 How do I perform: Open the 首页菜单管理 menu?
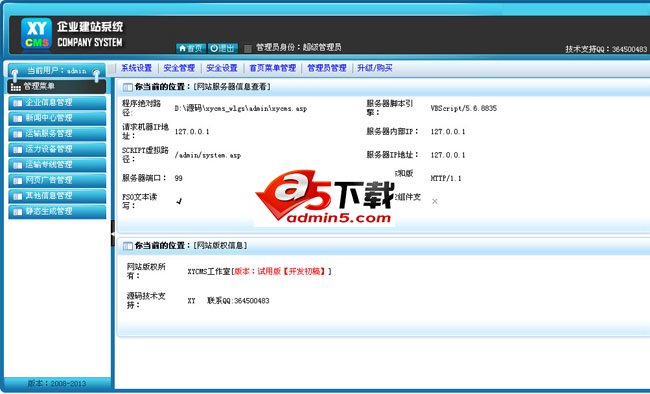click(x=272, y=68)
